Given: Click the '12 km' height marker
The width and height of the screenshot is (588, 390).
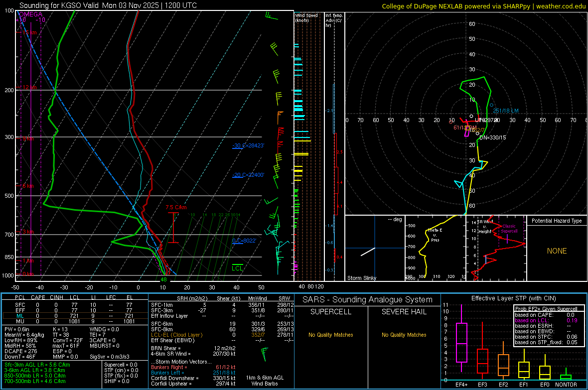Looking at the screenshot, I should point(29,87).
